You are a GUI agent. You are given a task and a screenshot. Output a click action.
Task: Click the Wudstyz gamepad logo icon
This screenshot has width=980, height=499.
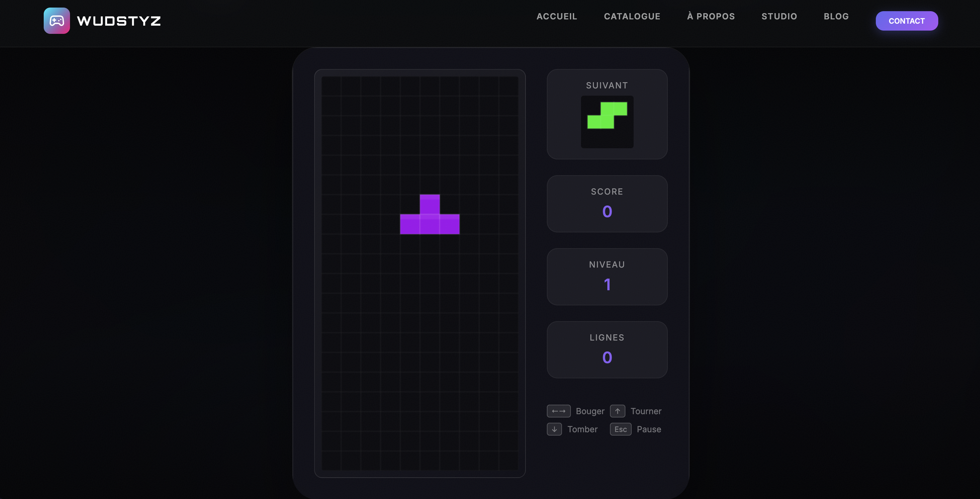pos(57,21)
